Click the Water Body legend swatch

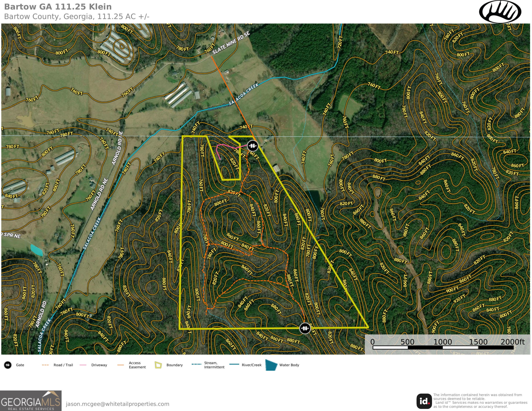coord(271,365)
